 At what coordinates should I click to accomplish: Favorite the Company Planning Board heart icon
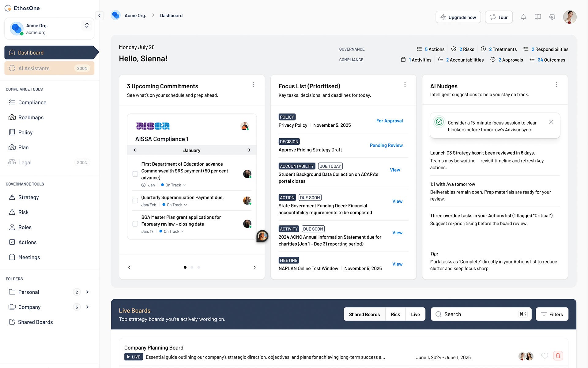[x=544, y=356]
